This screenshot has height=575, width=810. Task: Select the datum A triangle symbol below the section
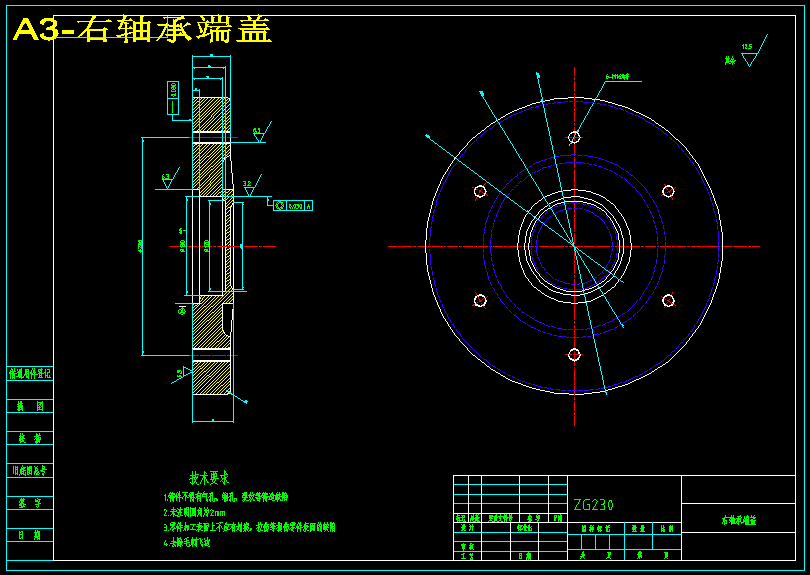pos(182,309)
